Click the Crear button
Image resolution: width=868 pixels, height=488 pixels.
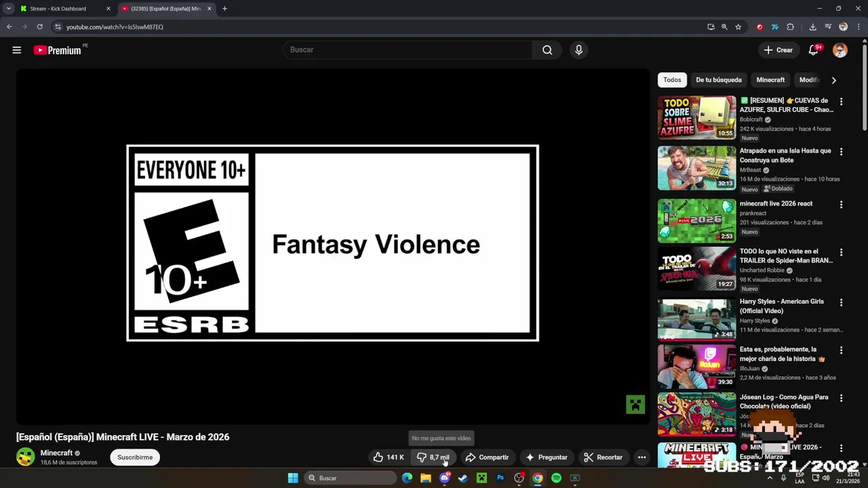coord(778,50)
